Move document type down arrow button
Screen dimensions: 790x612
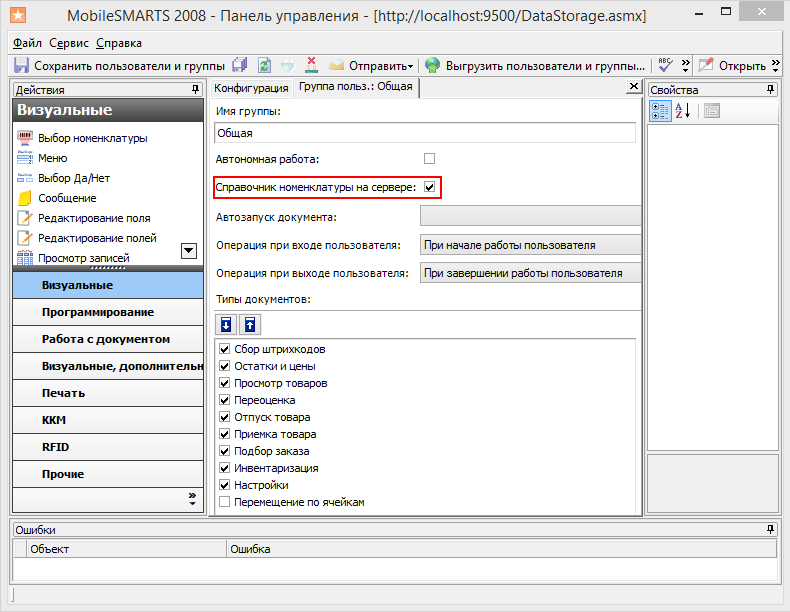click(226, 324)
